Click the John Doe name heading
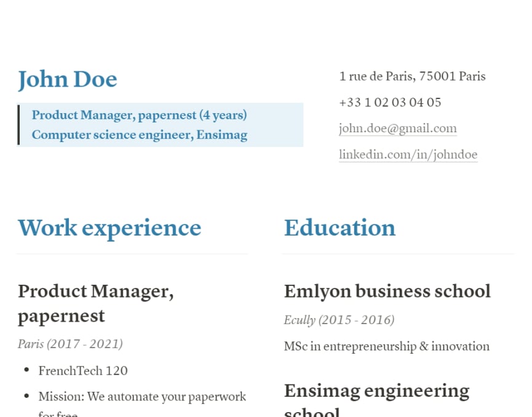This screenshot has height=417, width=532. (68, 80)
